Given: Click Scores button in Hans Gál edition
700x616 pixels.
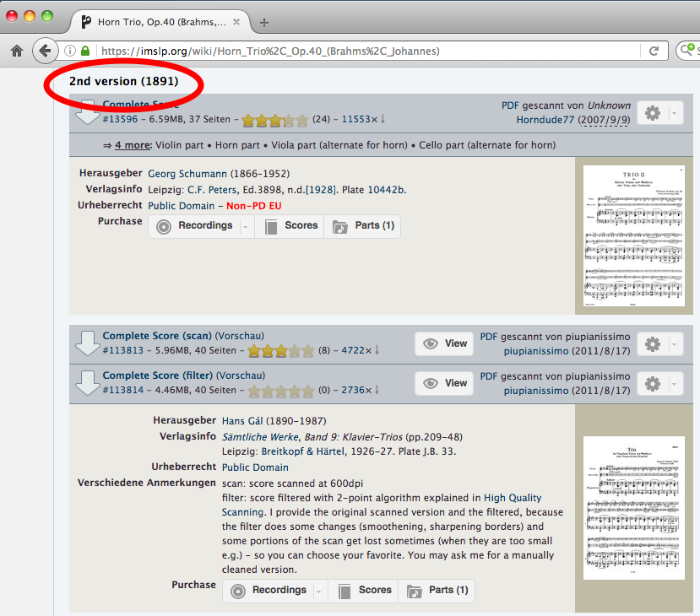Looking at the screenshot, I should click(x=366, y=590).
